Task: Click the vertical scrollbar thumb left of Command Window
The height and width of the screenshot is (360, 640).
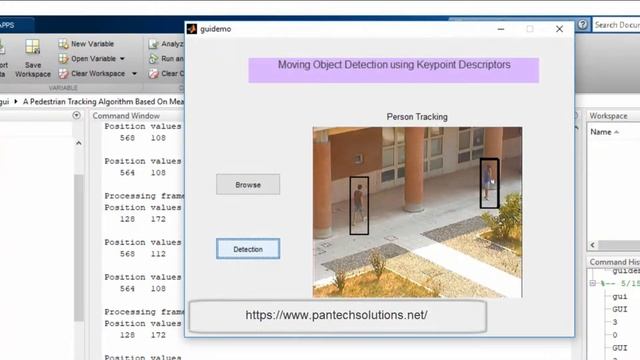Action: 78,248
